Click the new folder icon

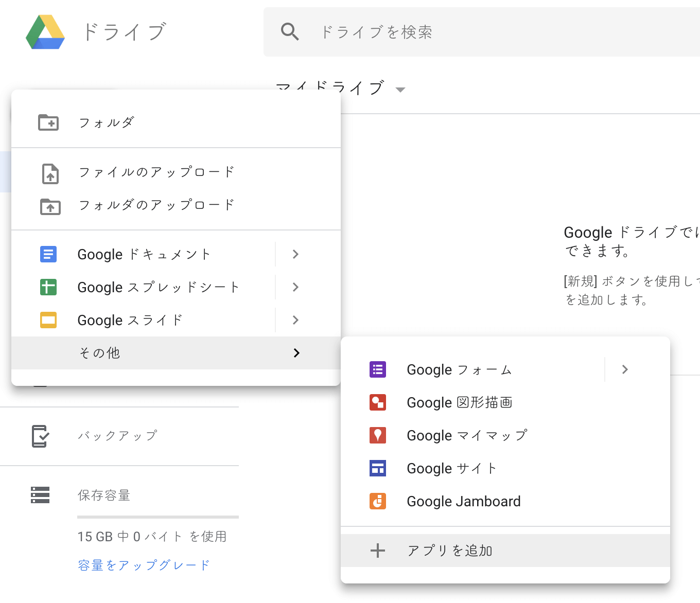click(x=48, y=122)
